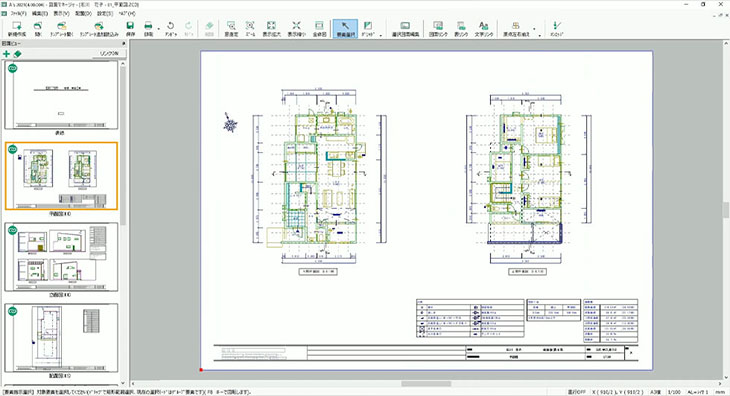
Task: Open the Edit (編集) menu
Action: coord(40,13)
